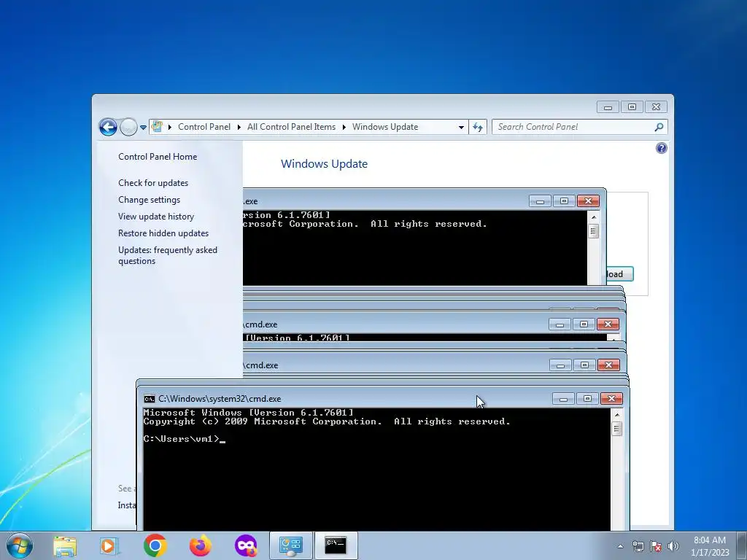Image resolution: width=747 pixels, height=560 pixels.
Task: Close the Control Panel window
Action: coord(656,107)
